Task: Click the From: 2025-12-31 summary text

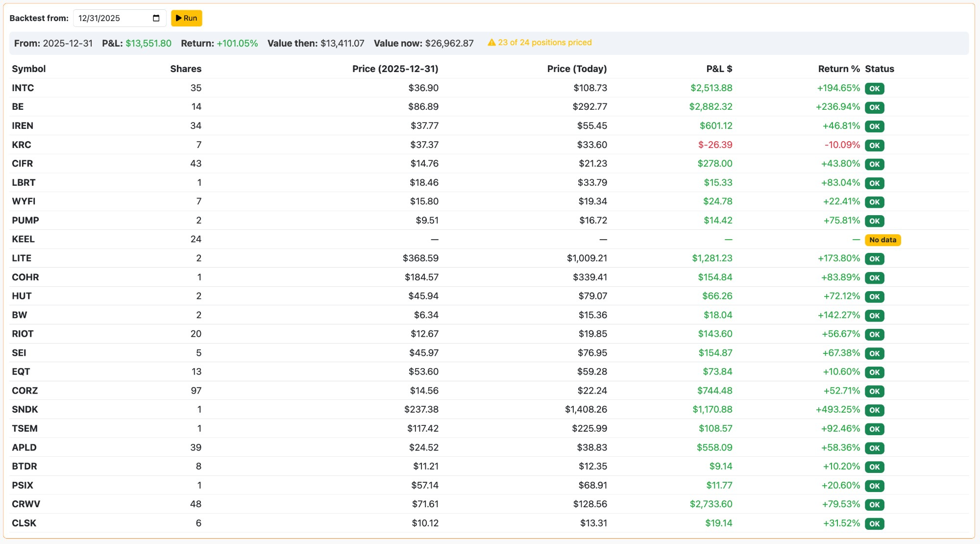Action: pos(53,43)
